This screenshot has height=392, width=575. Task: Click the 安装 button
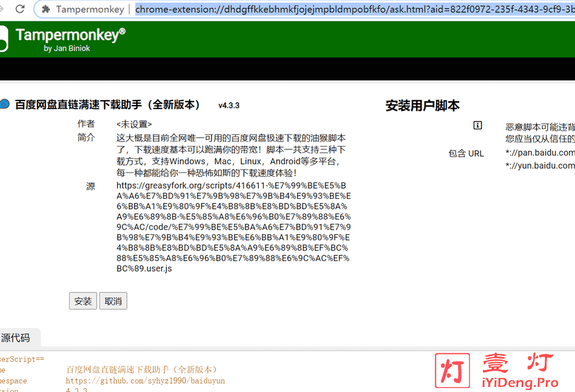pyautogui.click(x=83, y=301)
